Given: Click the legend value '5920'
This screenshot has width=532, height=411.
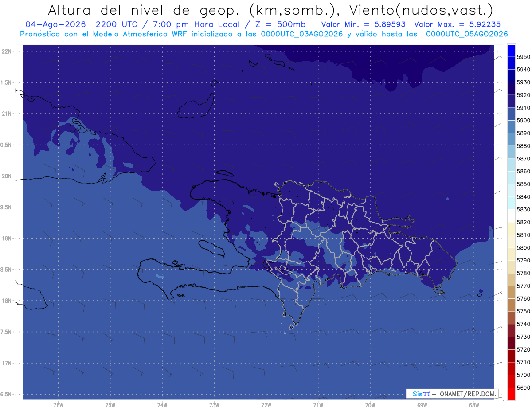Looking at the screenshot, I should pyautogui.click(x=524, y=95).
